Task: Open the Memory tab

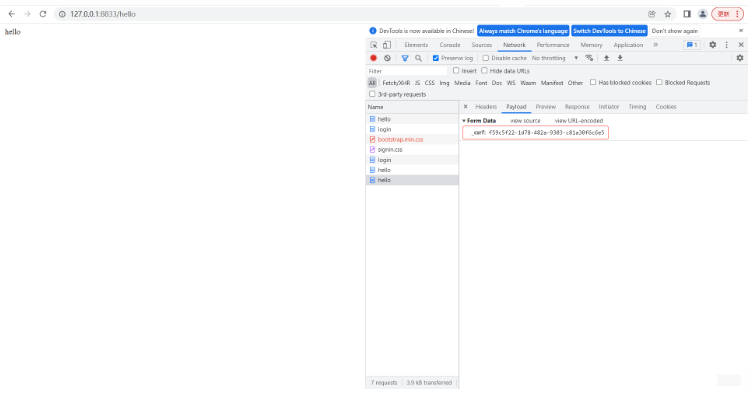Action: [592, 45]
